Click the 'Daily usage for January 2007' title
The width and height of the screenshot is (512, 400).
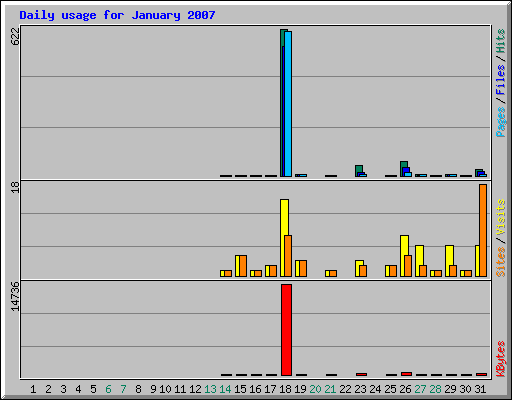pos(117,15)
